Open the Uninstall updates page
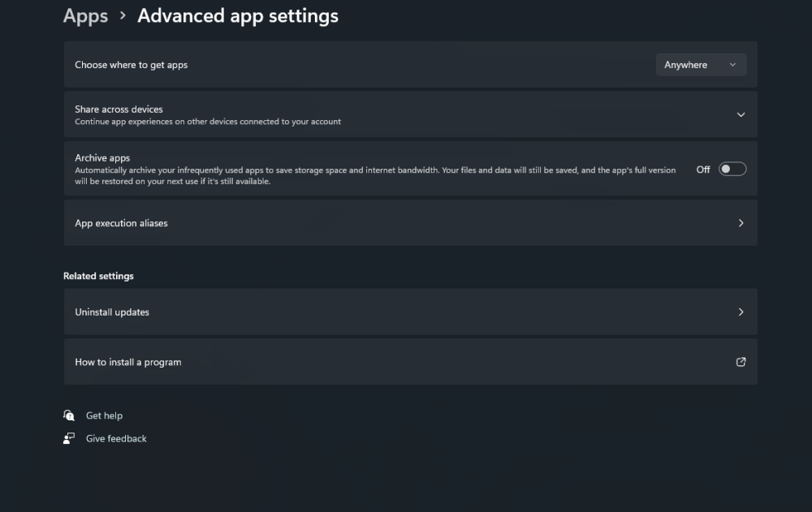 (x=112, y=312)
